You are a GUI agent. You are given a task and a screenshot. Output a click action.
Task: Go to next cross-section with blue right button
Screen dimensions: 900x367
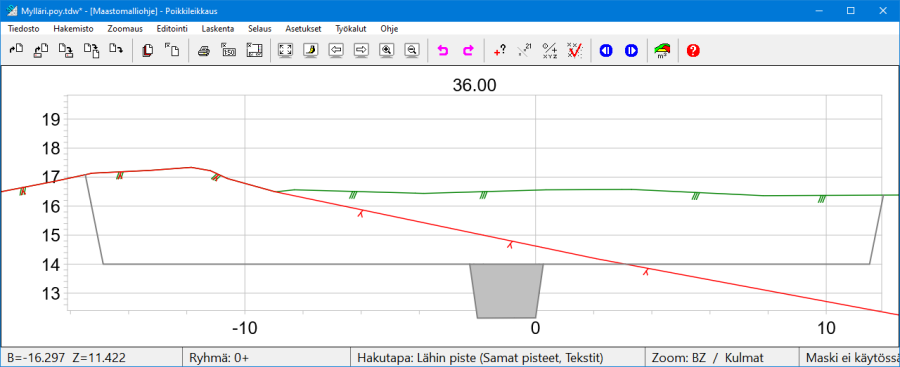click(x=631, y=51)
